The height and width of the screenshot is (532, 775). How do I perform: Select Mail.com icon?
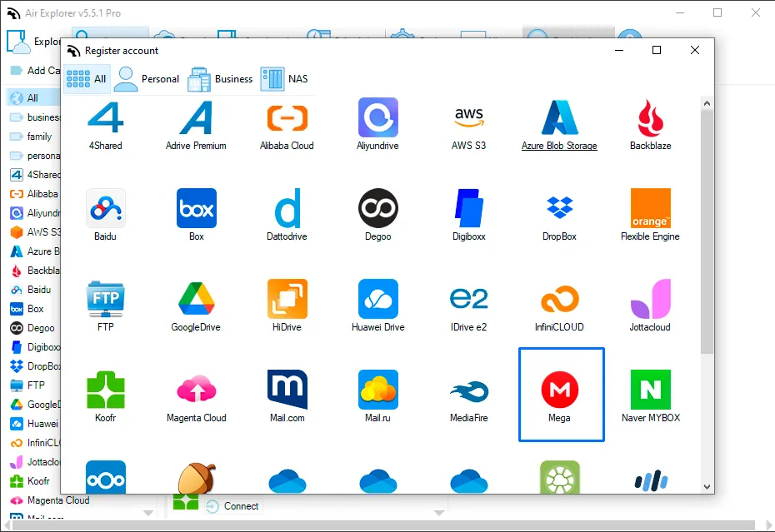287,390
